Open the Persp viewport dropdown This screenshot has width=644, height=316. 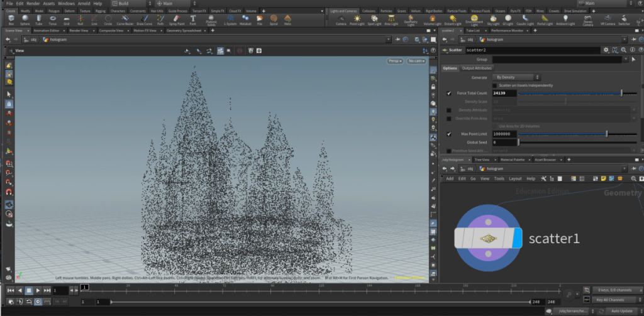(x=395, y=61)
